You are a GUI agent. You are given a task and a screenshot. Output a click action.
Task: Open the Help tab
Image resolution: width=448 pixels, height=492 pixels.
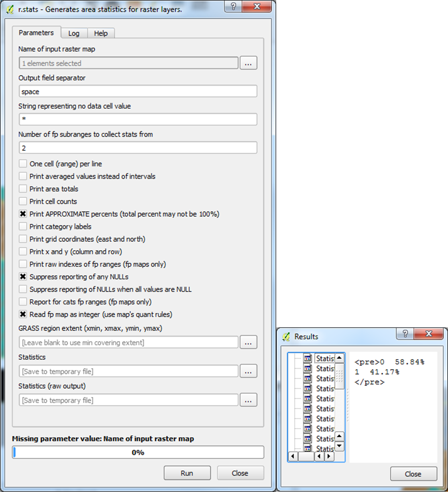101,33
